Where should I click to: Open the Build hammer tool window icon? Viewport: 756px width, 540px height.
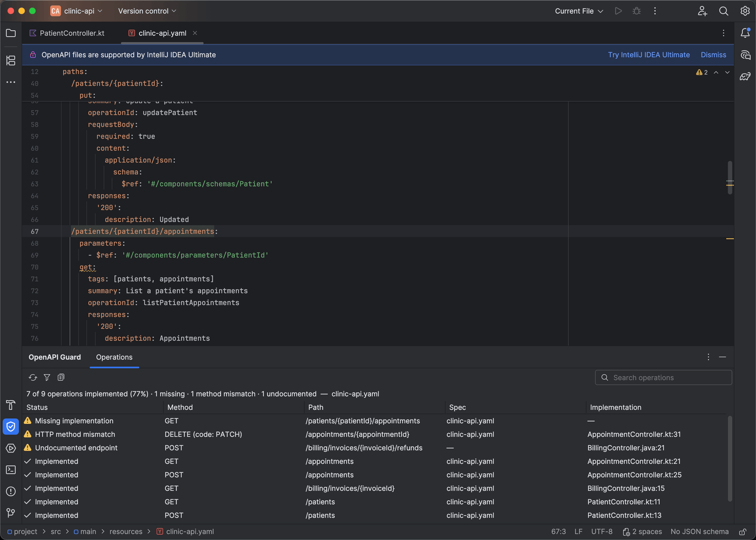(11, 405)
